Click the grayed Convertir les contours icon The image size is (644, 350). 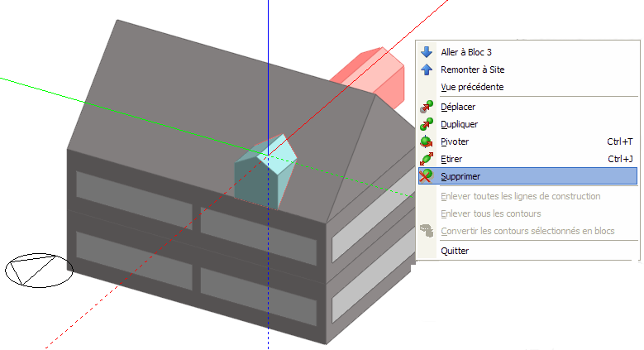point(427,231)
